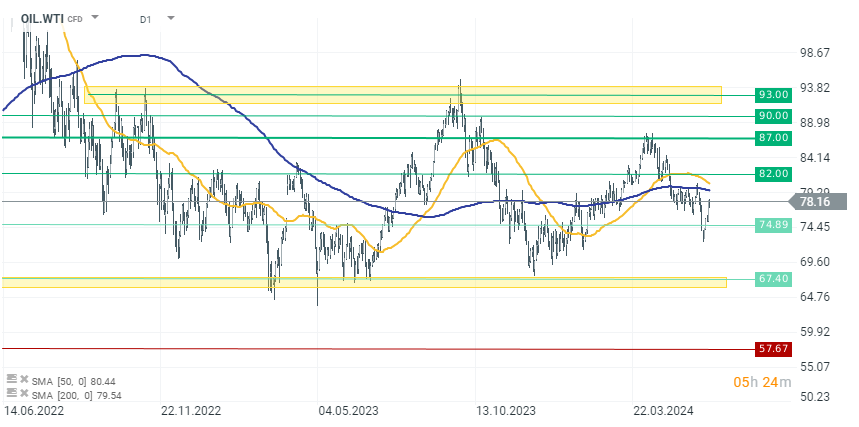This screenshot has height=427, width=859.
Task: Click the 64.76 price axis value
Action: point(815,297)
